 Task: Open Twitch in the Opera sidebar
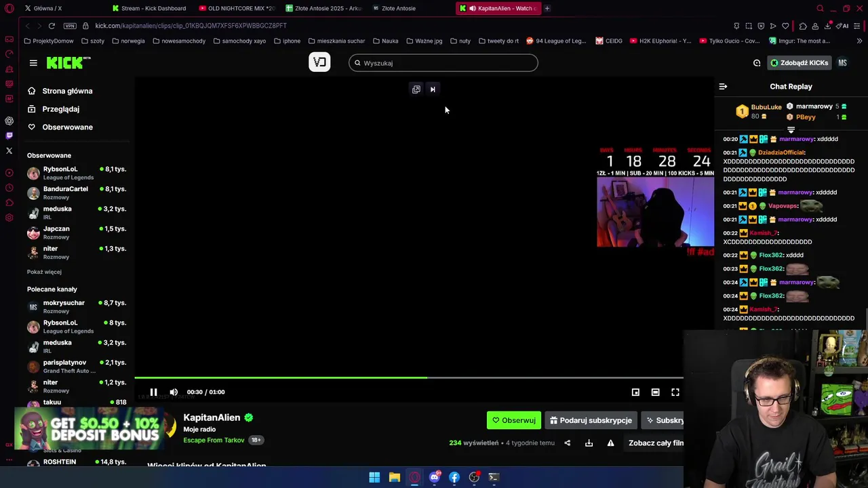click(9, 136)
